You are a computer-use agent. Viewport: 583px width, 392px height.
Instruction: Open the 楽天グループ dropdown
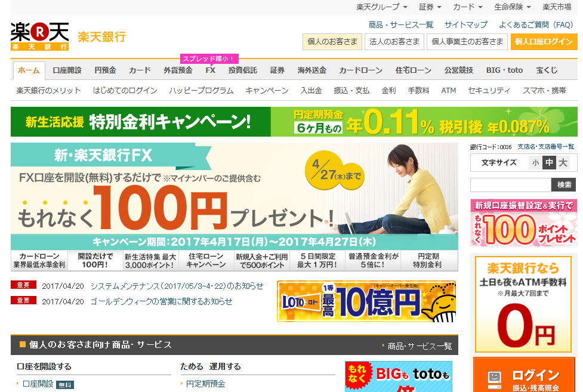tap(381, 7)
